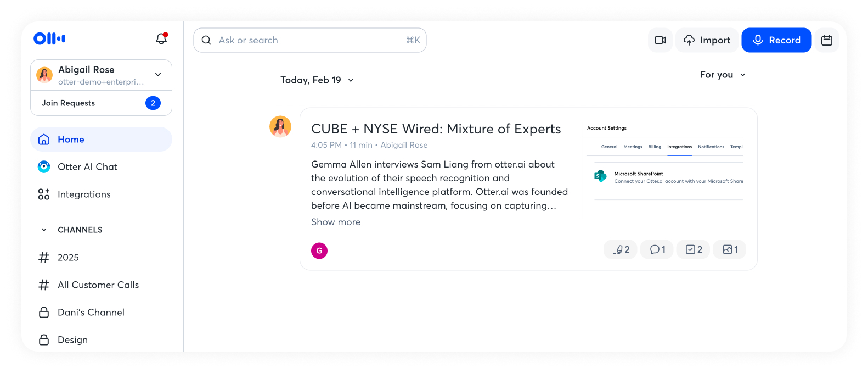This screenshot has height=373, width=868.
Task: Open the All Customer Calls channel
Action: pos(98,285)
